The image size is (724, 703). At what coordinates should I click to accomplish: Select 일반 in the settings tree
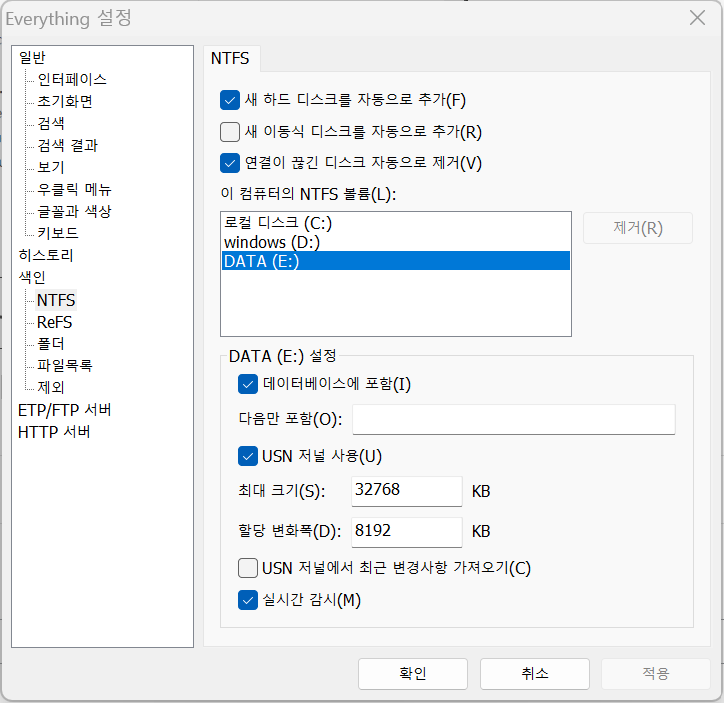[32, 58]
